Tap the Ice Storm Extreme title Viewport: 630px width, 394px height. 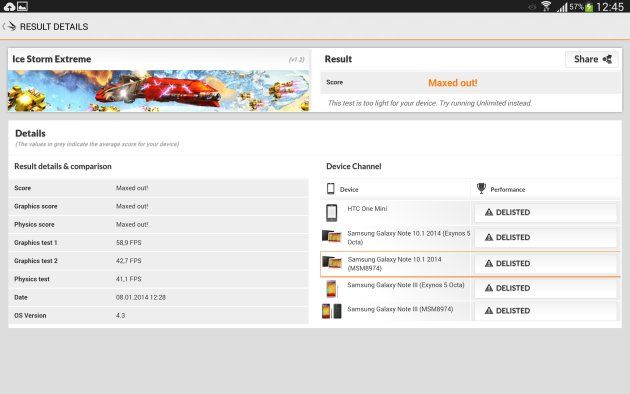(51, 59)
